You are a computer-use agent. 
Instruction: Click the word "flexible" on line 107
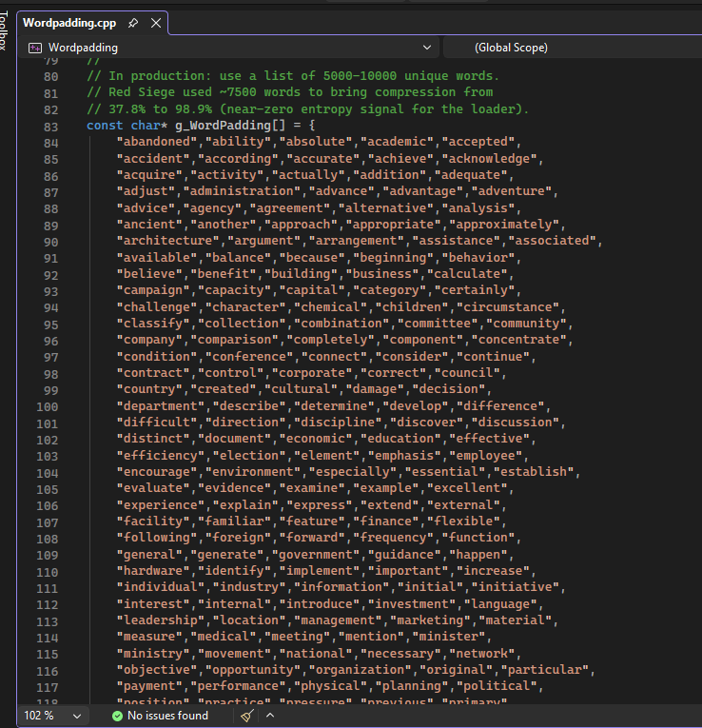click(463, 521)
